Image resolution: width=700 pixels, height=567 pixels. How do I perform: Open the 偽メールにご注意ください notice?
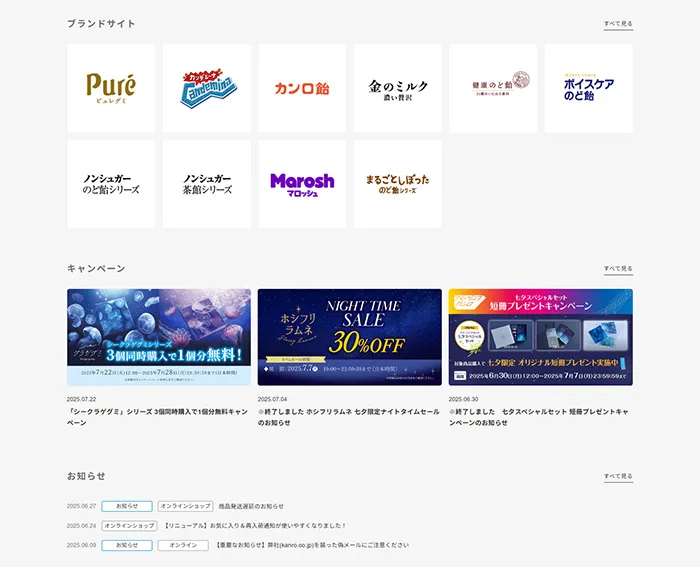click(x=312, y=545)
